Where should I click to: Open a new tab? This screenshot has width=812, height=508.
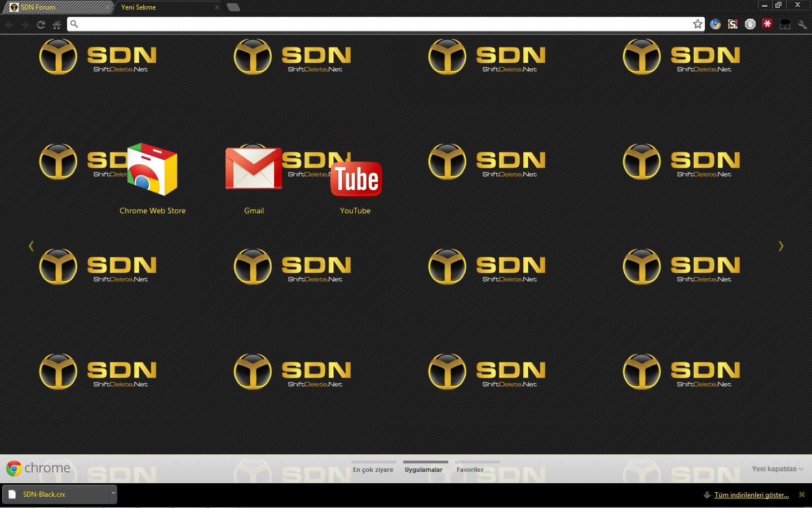point(233,7)
